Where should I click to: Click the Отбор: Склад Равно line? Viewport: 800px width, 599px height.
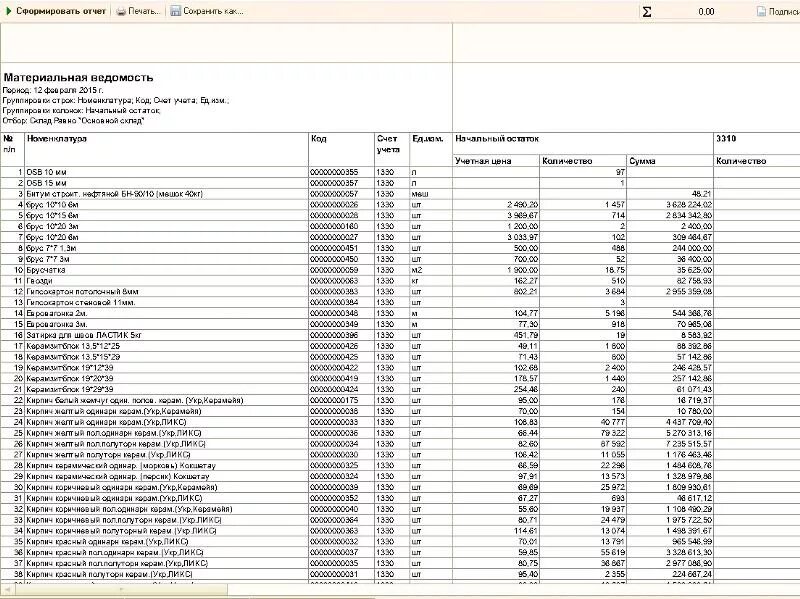click(x=73, y=120)
